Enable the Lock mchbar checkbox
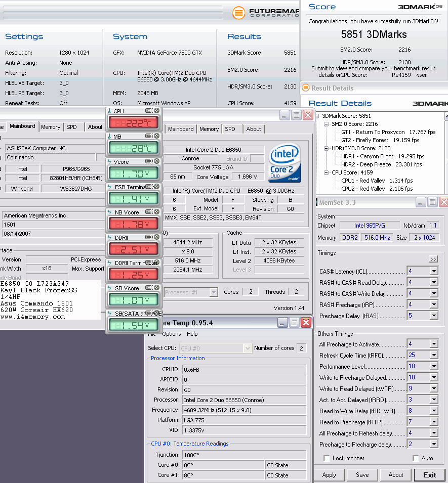 tap(327, 458)
